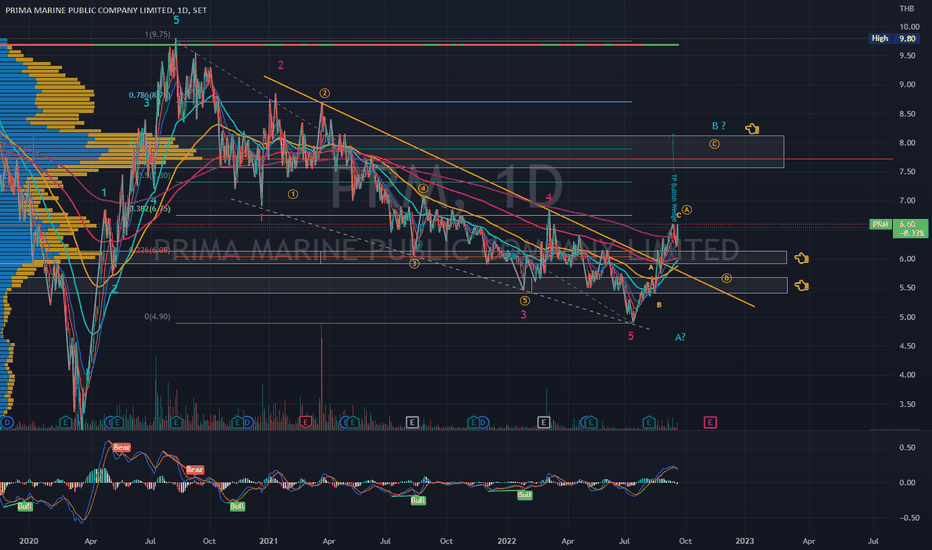Click the teal E earnings marker near August 2022

(648, 422)
